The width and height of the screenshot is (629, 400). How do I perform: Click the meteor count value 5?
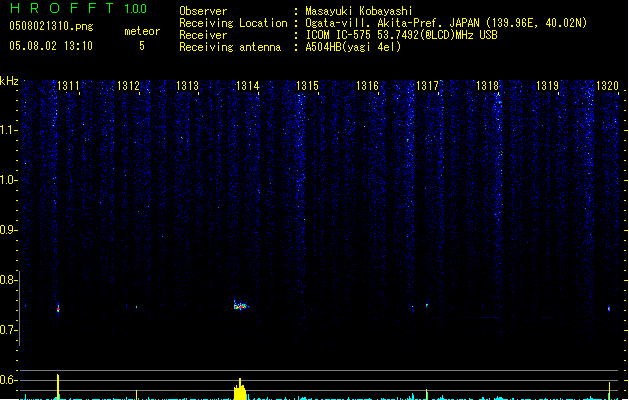click(142, 46)
